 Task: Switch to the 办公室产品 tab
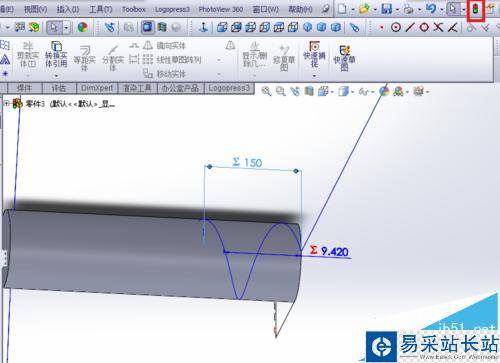point(180,88)
